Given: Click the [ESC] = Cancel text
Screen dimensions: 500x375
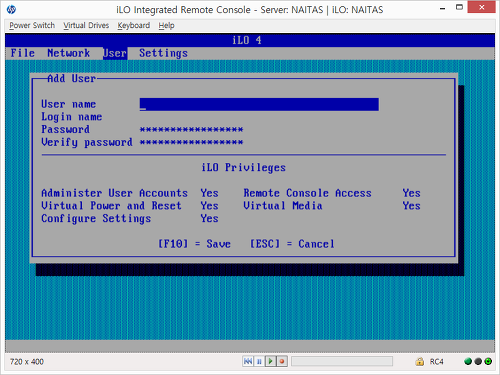Looking at the screenshot, I should click(292, 244).
